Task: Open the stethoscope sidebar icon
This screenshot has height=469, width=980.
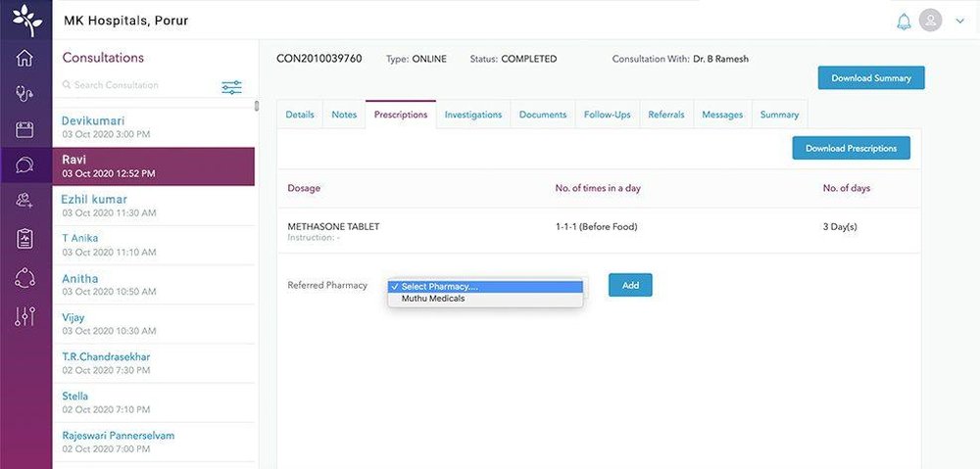Action: [25, 94]
